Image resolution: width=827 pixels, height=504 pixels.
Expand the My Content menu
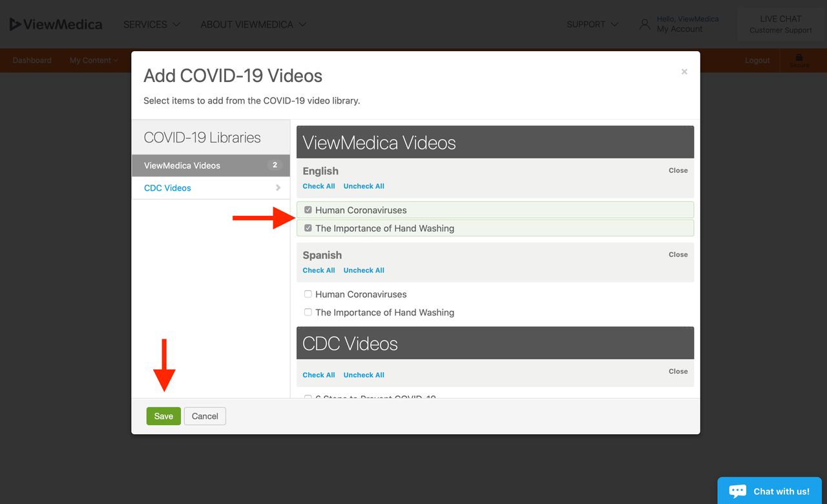(94, 60)
